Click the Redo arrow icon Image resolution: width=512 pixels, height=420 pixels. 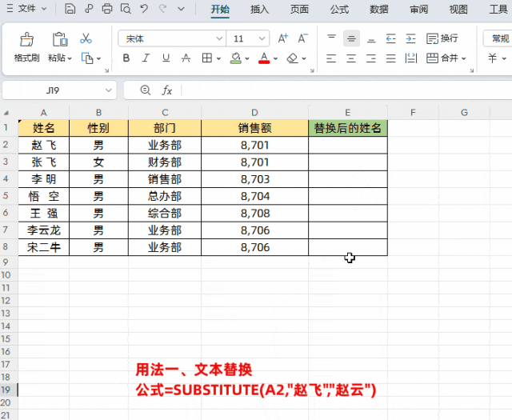[x=163, y=9]
